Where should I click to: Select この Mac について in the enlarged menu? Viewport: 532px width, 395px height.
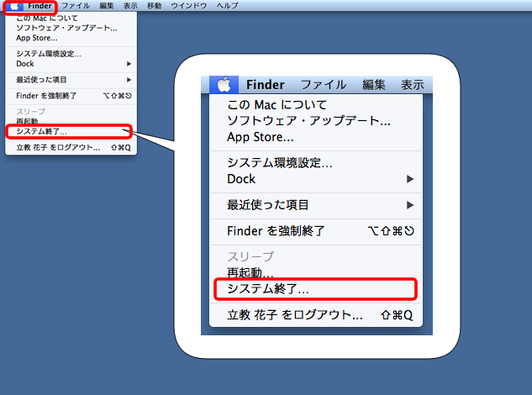tap(316, 105)
